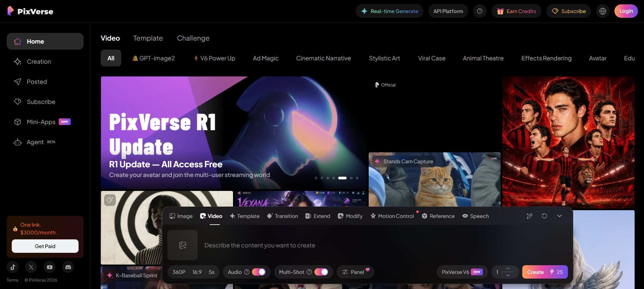Filter by V6 Power Up category
The image size is (644, 289).
point(215,58)
